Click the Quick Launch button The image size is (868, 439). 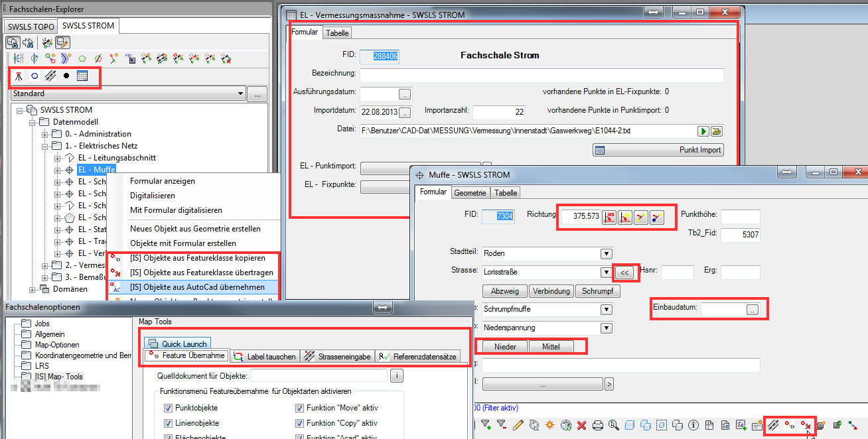[x=177, y=344]
